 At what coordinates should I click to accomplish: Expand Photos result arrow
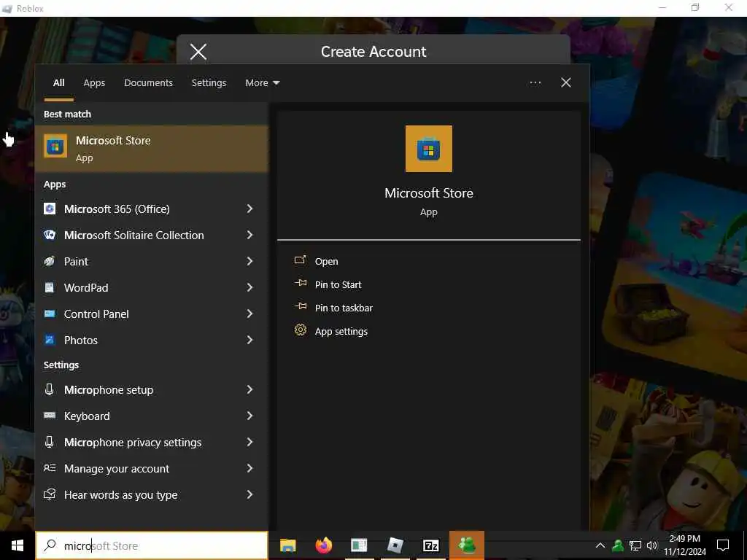coord(249,340)
